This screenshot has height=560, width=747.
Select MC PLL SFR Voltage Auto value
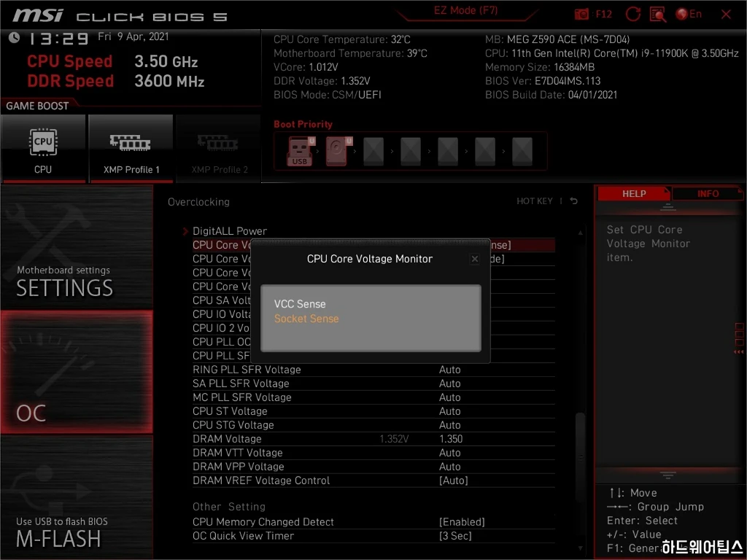[449, 397]
